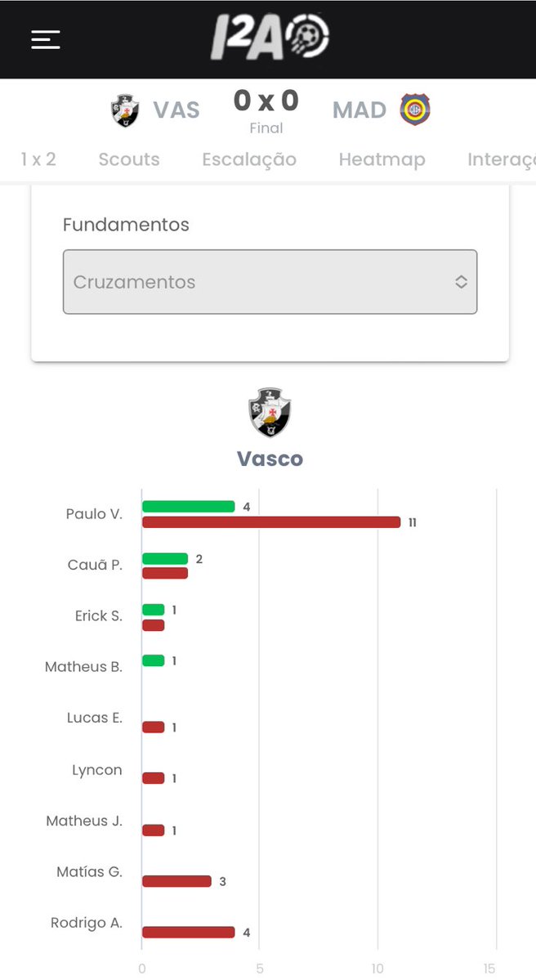Click the dropdown arrows in the Cruzamentos selector

[x=461, y=282]
